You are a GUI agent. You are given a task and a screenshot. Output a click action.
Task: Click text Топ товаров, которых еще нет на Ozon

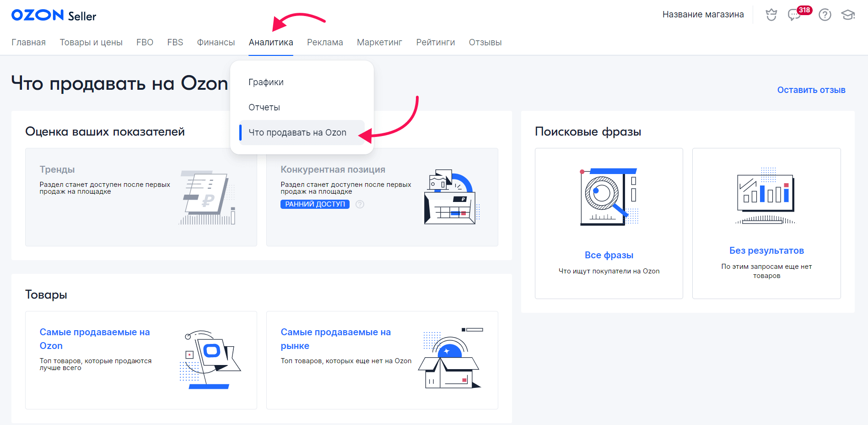click(346, 361)
